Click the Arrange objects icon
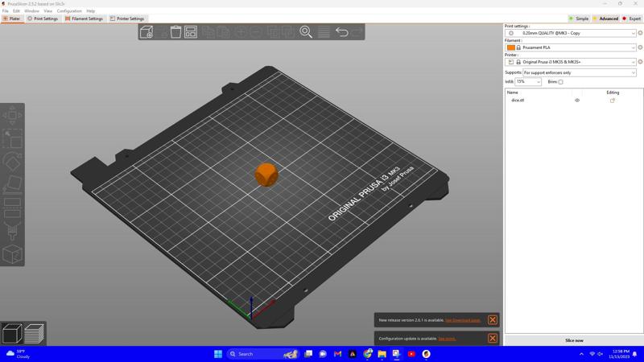Image resolution: width=644 pixels, height=362 pixels. (191, 32)
